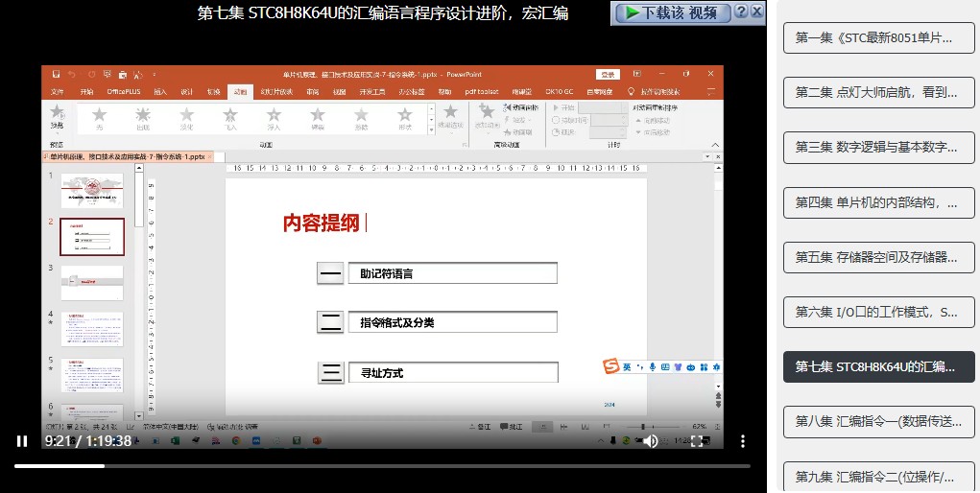Switch to the OfficePLUS ribbon tab
This screenshot has height=493, width=980.
124,92
